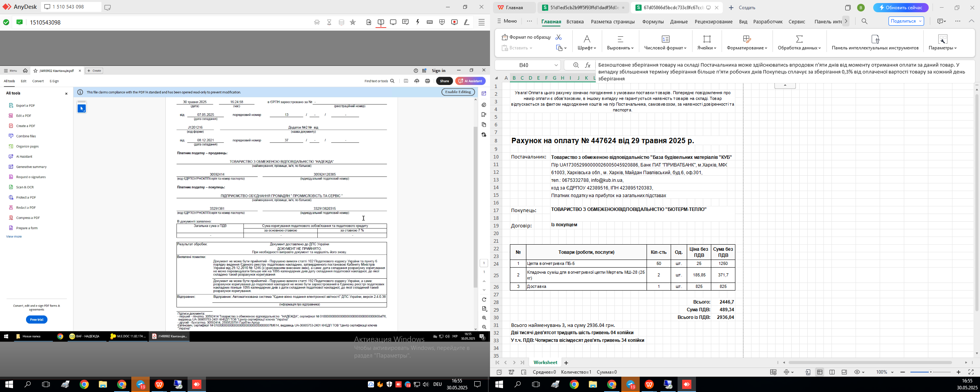Click Free trial button in Acrobat
Viewport: 980px width, 392px height.
pyautogui.click(x=37, y=320)
